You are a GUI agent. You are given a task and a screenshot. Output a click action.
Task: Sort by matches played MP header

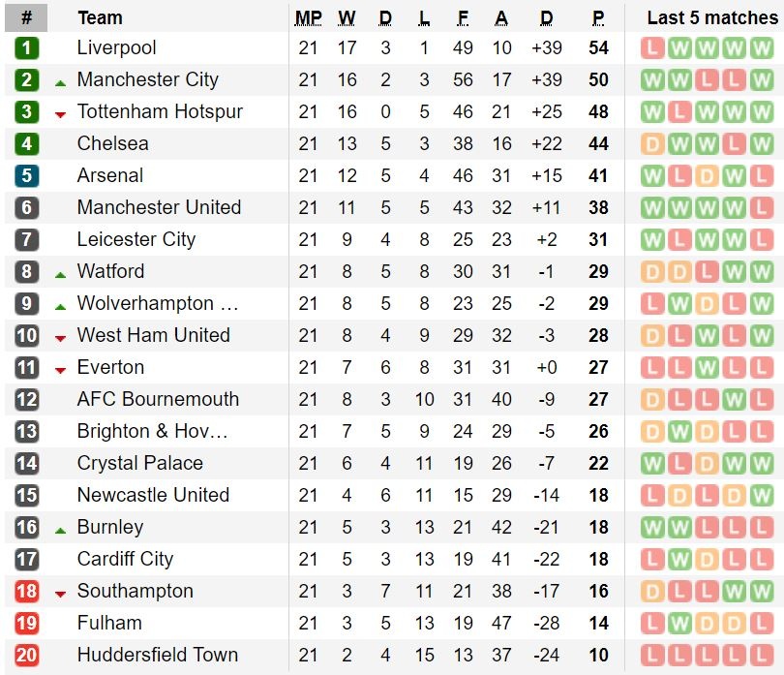pyautogui.click(x=308, y=17)
